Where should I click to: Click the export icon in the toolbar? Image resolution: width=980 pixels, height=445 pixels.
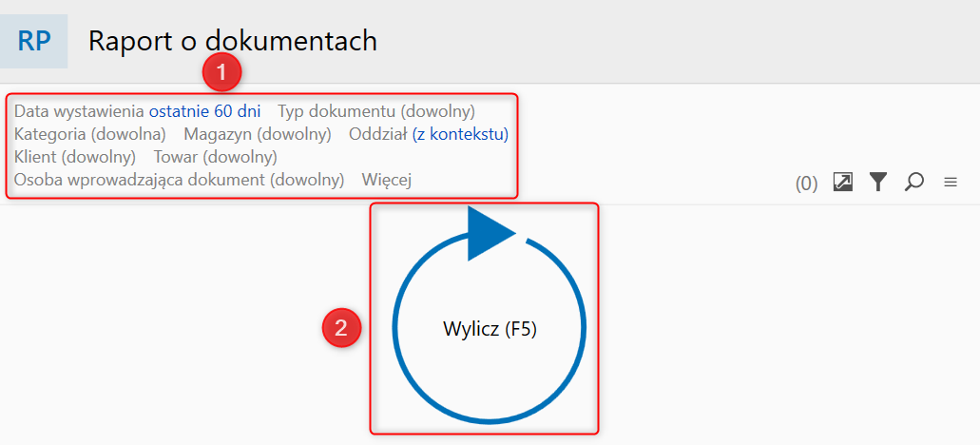pyautogui.click(x=842, y=182)
